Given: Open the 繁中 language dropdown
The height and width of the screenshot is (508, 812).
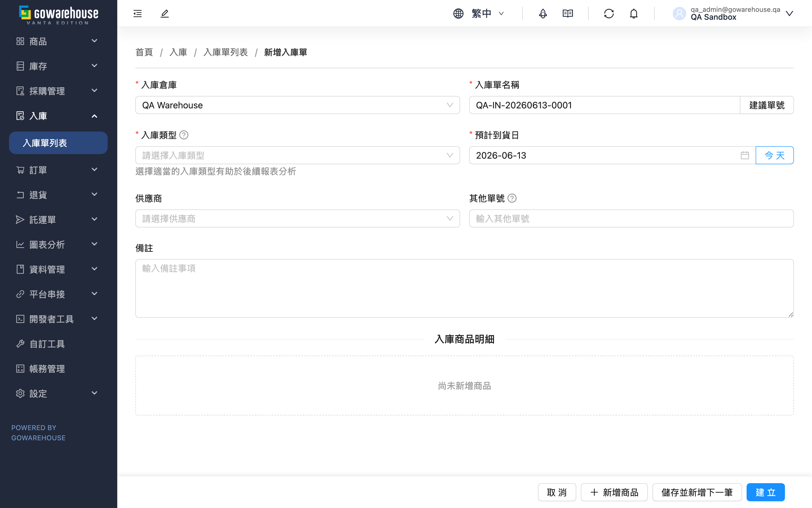Looking at the screenshot, I should click(479, 14).
